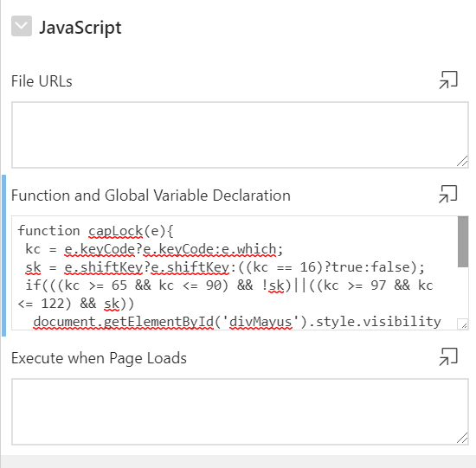Click the Execute when Page Loads text area
The image size is (476, 468).
(x=240, y=412)
